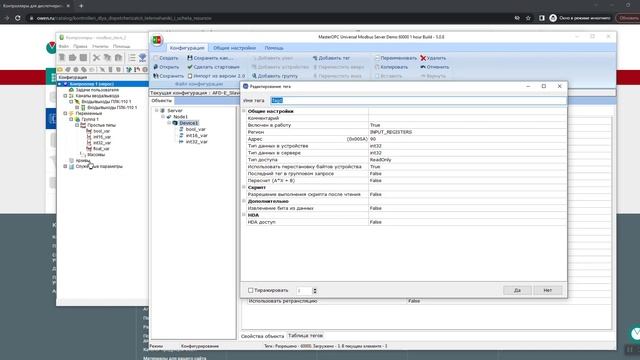Select the Свойства объекта tab
The width and height of the screenshot is (640, 360).
point(262,336)
